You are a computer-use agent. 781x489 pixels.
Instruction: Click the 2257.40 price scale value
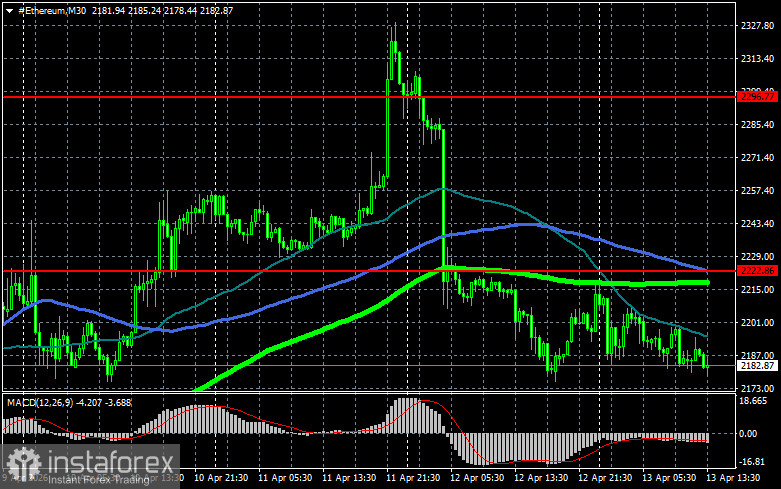(757, 190)
